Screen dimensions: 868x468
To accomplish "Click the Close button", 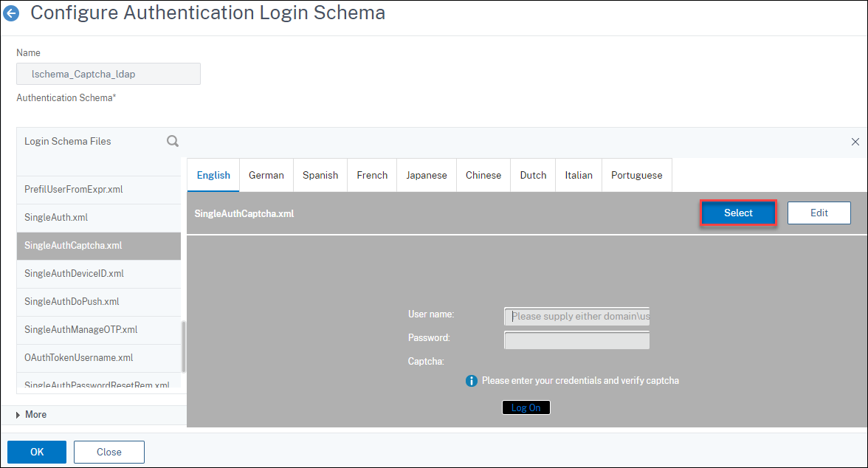I will [109, 452].
